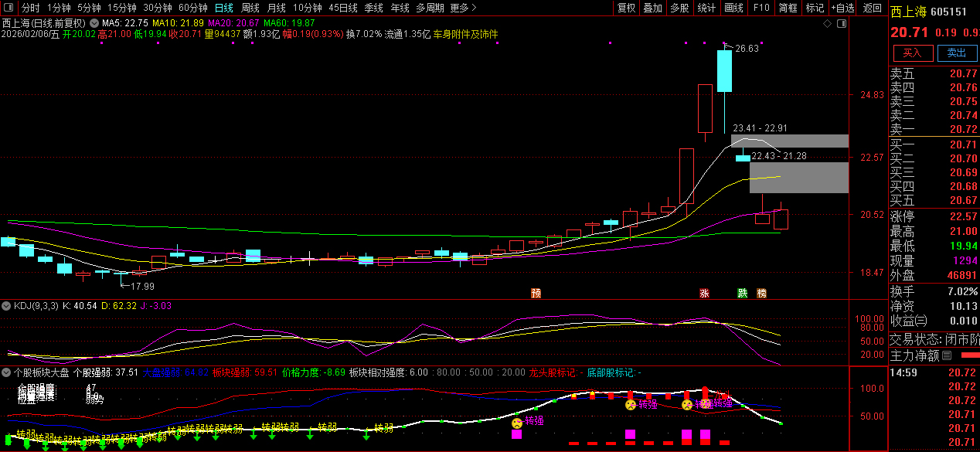The image size is (980, 452).
Task: Select the 年线 yearly tab
Action: [400, 8]
